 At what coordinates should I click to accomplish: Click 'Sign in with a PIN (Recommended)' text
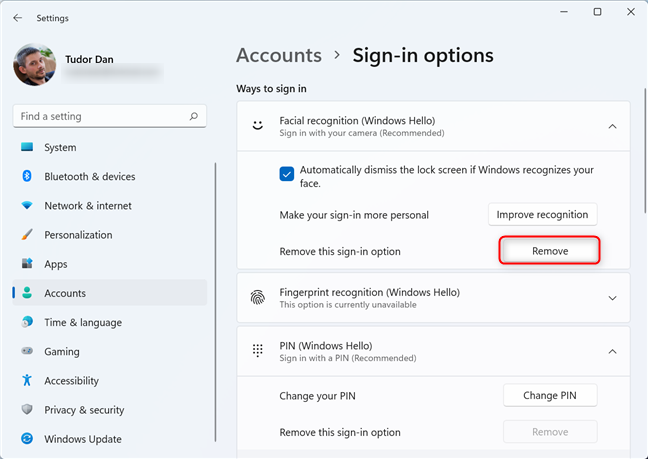(348, 358)
